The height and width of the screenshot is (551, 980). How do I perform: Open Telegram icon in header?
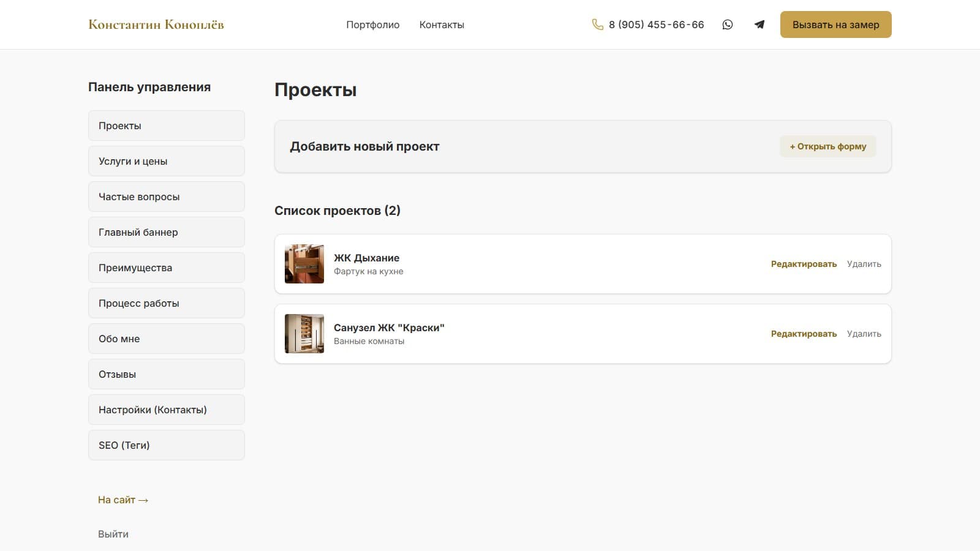click(759, 24)
